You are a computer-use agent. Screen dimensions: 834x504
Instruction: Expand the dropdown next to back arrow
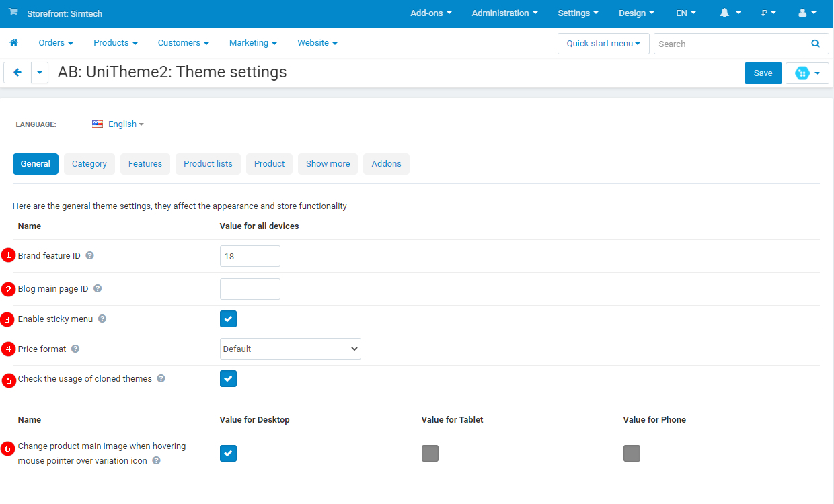tap(40, 73)
